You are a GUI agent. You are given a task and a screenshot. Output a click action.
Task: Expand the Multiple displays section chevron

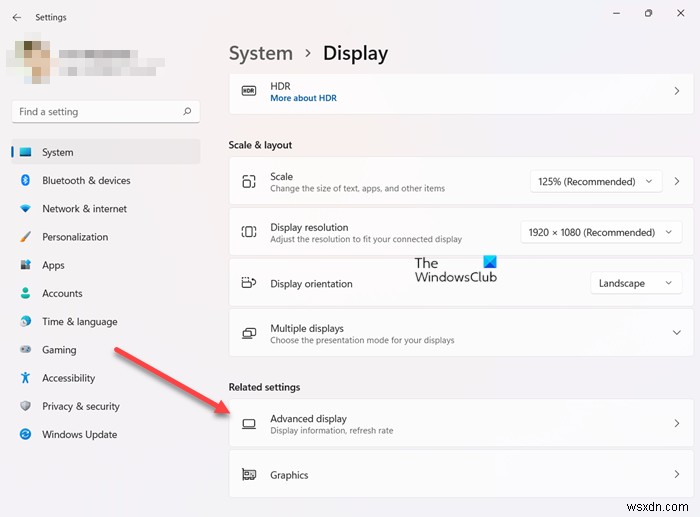click(677, 333)
